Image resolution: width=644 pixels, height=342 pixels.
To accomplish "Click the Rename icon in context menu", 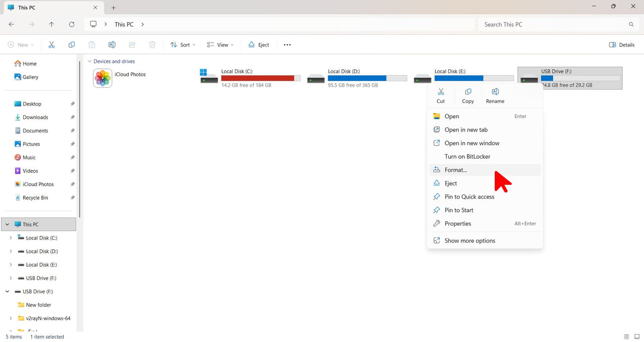I will 495,92.
